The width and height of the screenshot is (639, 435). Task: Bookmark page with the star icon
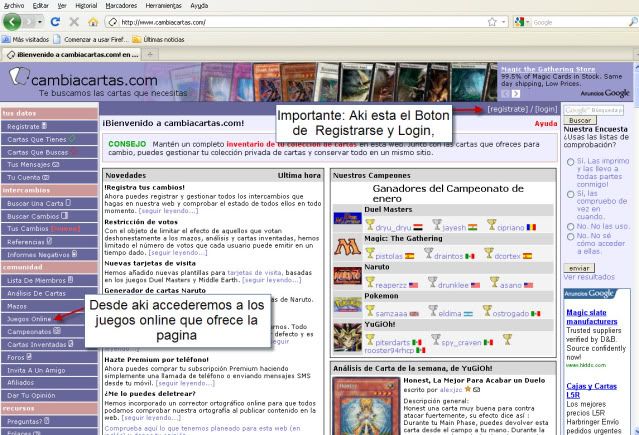pos(492,22)
